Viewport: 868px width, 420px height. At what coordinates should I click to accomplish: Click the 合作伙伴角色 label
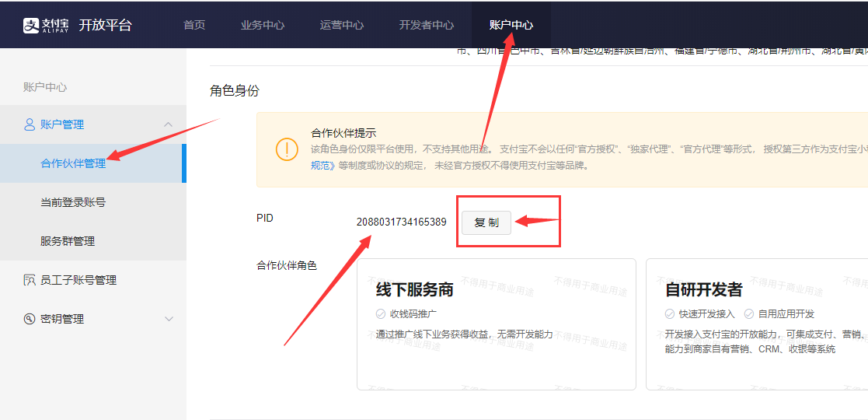tap(287, 265)
